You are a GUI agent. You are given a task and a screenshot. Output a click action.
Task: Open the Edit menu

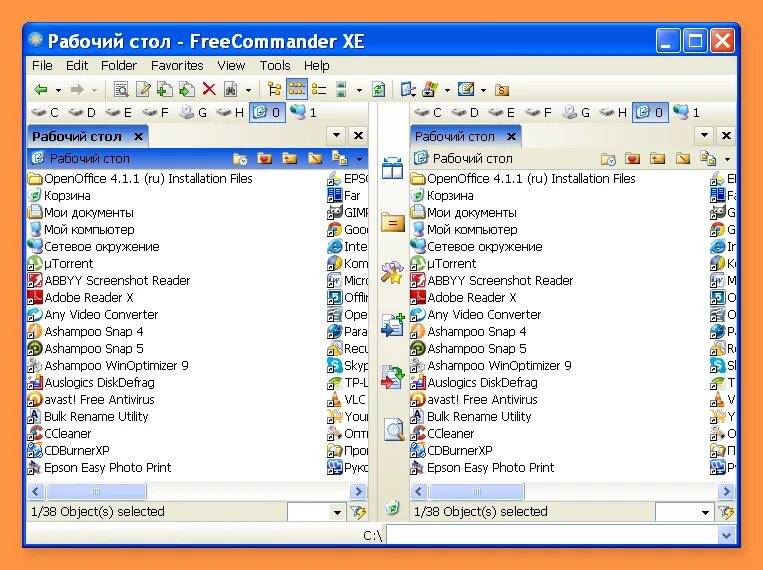pos(77,65)
